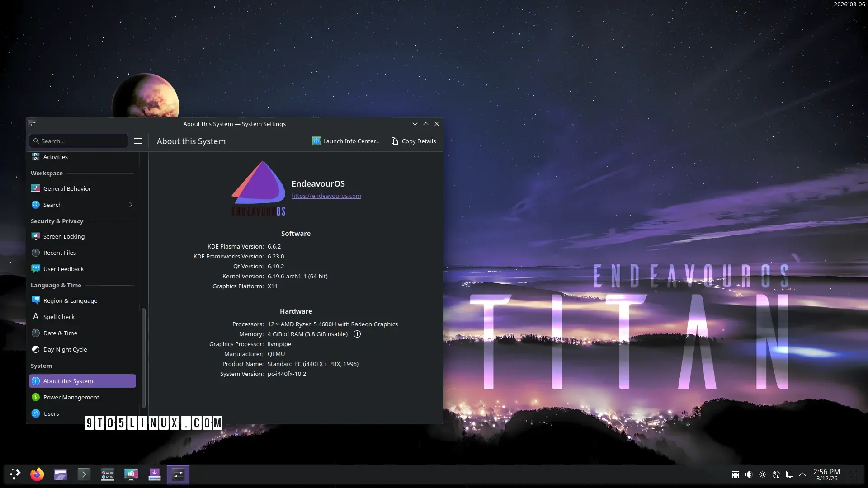Click the Copy Details button
The image size is (868, 488).
413,141
